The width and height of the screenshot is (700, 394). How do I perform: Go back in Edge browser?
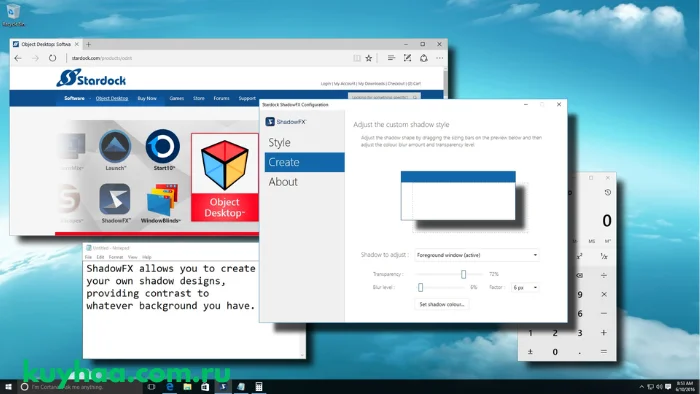[x=18, y=58]
